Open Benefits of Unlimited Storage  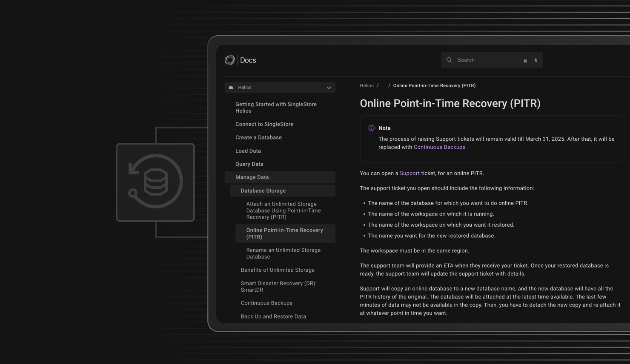(x=278, y=270)
